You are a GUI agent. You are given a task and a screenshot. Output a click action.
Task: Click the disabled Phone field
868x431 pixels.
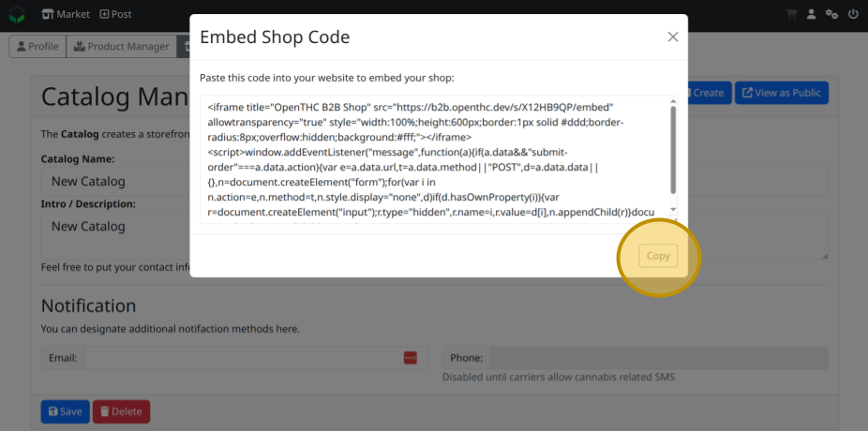click(659, 358)
